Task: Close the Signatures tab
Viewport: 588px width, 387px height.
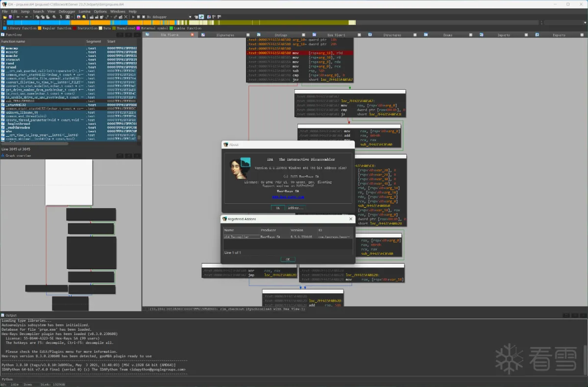Action: click(x=247, y=35)
